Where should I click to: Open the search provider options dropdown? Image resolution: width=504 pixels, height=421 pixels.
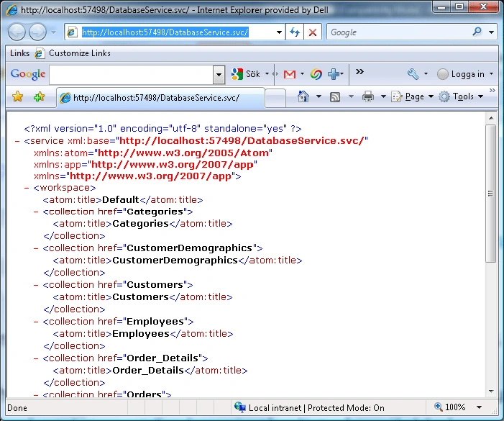(x=491, y=32)
